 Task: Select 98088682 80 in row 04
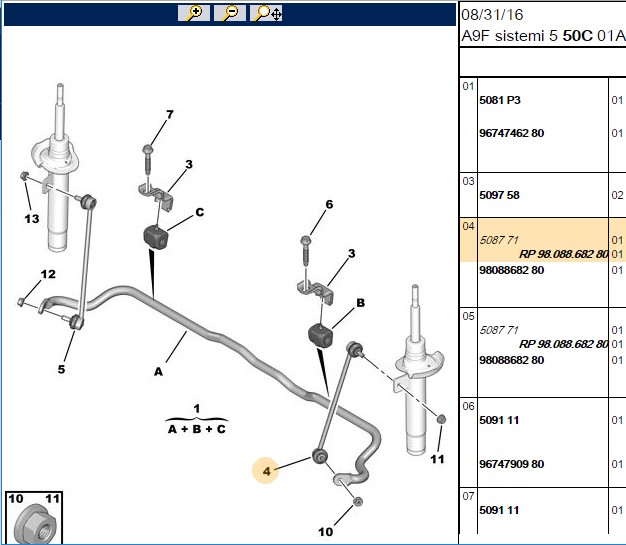(x=511, y=270)
